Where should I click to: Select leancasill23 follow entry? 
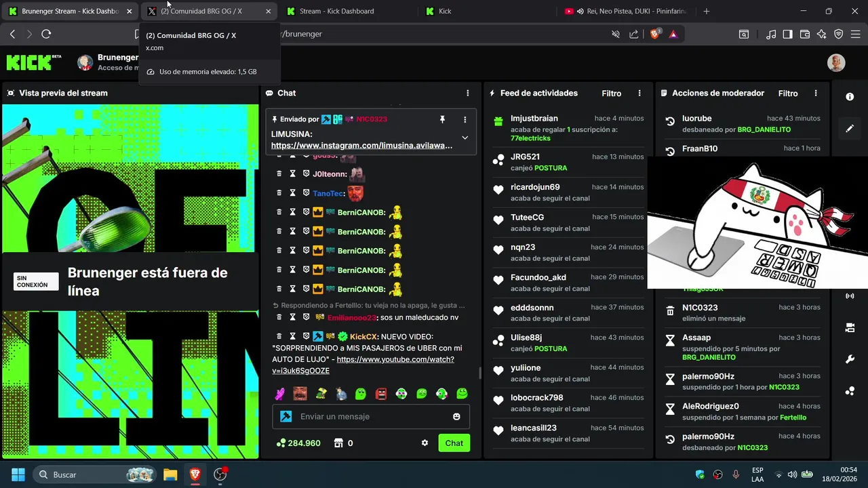coord(568,433)
